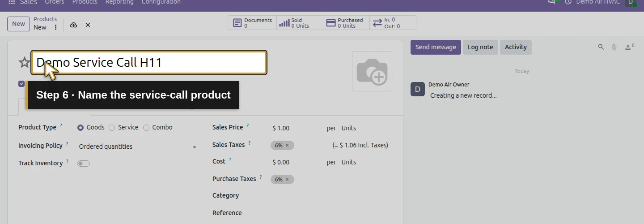Show help for Purchase Taxes
The height and width of the screenshot is (224, 644).
(x=261, y=177)
